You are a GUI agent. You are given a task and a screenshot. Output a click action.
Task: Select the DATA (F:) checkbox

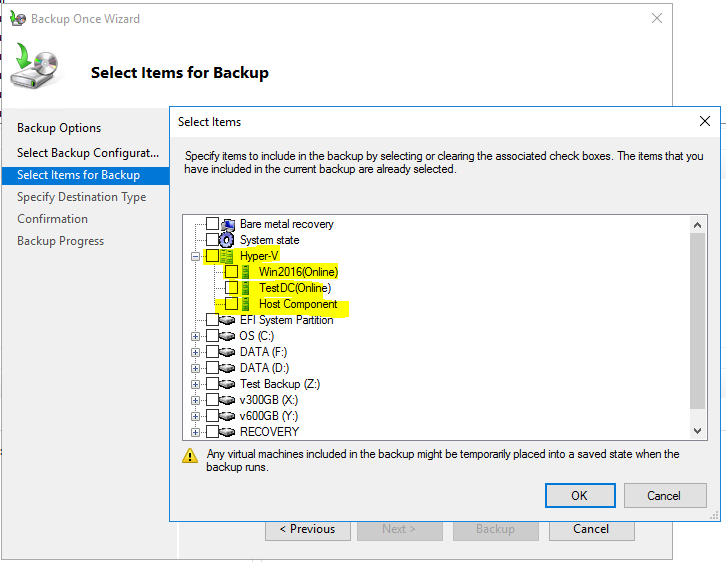pos(213,352)
